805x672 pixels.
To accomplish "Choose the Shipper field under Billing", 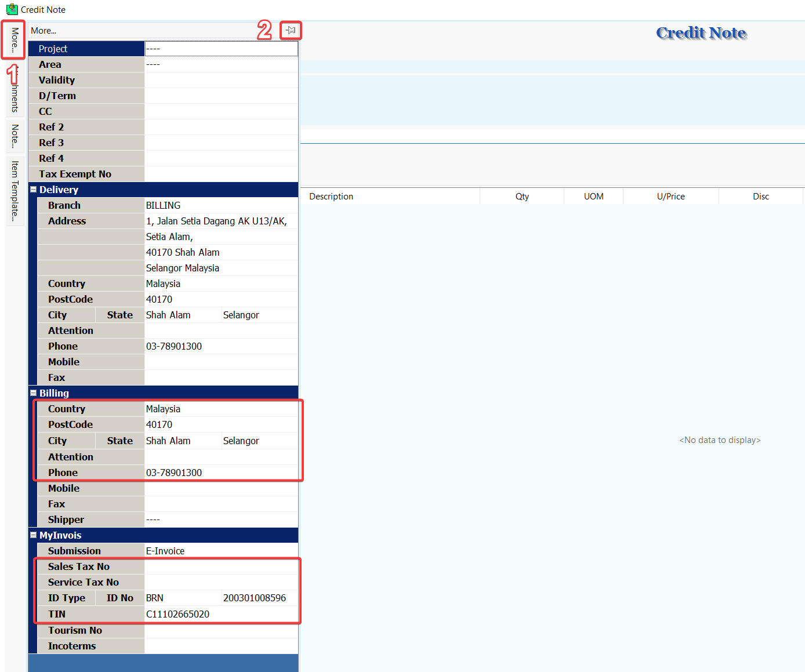I will pos(220,520).
